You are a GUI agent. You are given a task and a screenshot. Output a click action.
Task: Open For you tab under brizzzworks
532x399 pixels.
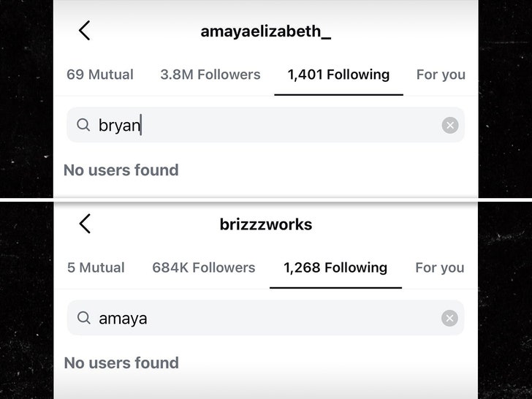pyautogui.click(x=439, y=267)
